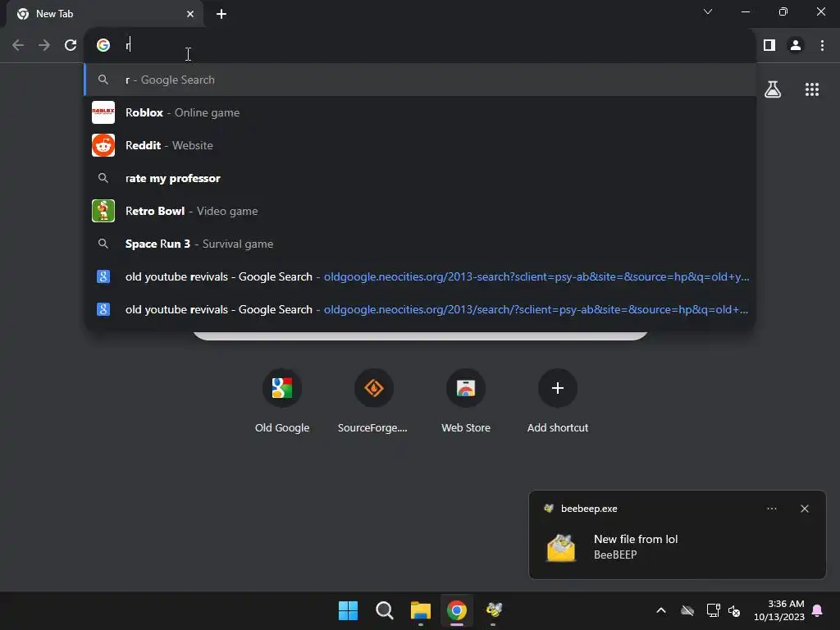This screenshot has width=840, height=630.
Task: Click the muted volume tray icon
Action: pyautogui.click(x=734, y=610)
